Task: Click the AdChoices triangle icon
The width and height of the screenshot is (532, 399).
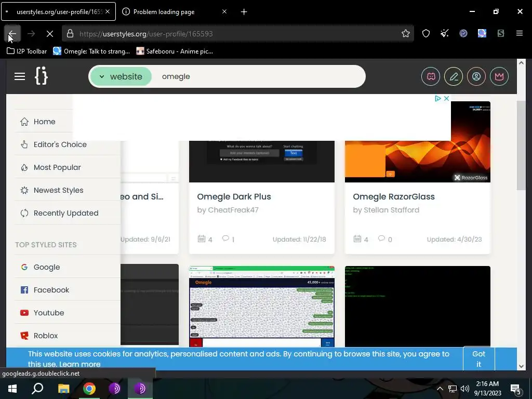Action: coord(437,98)
